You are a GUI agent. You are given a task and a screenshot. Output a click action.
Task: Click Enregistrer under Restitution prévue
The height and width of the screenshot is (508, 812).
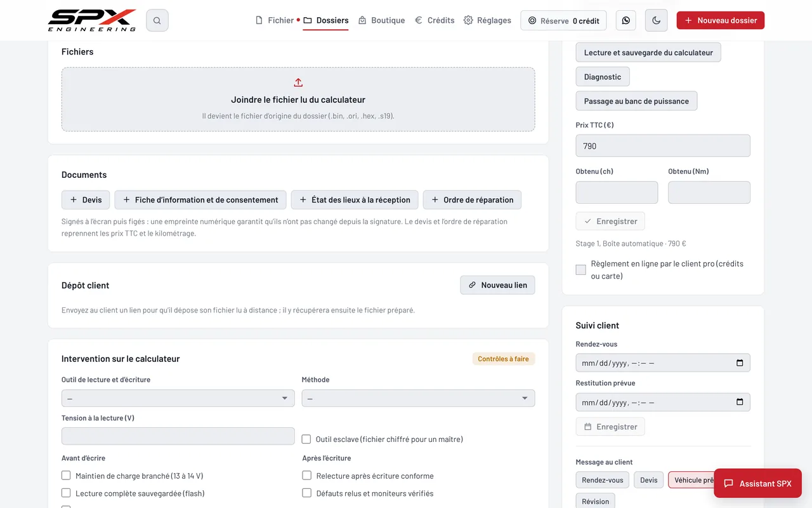point(610,427)
